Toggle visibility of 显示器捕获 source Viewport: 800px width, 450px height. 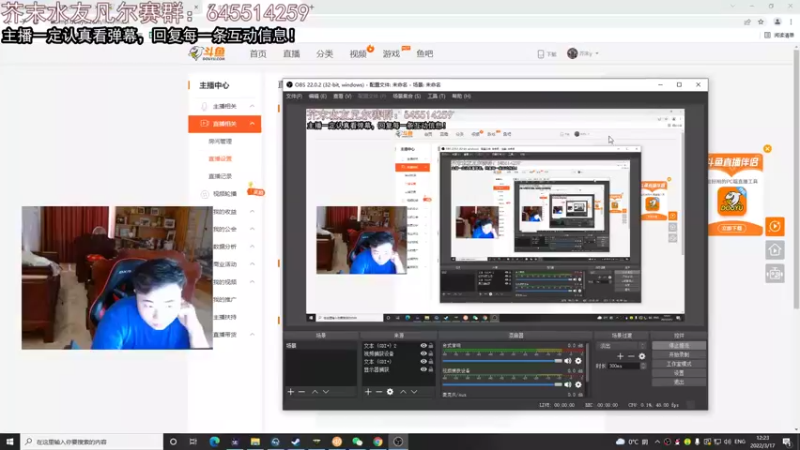tap(423, 369)
